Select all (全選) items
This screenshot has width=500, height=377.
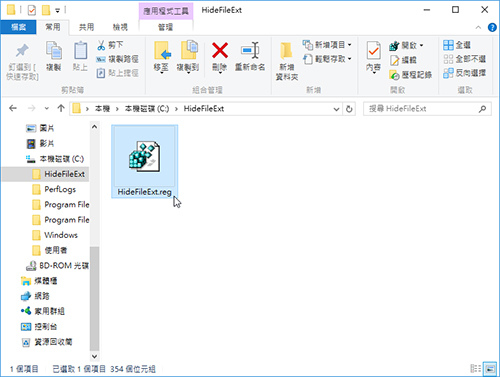coord(457,45)
